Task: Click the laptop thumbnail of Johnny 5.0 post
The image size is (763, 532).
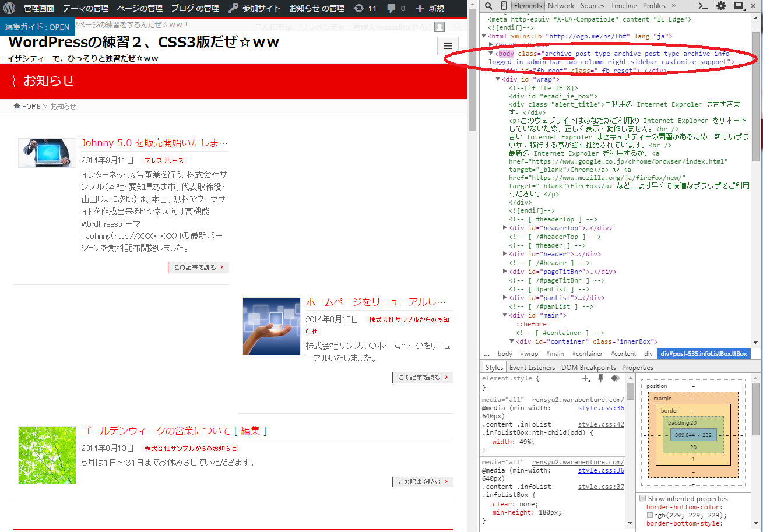Action: click(47, 153)
